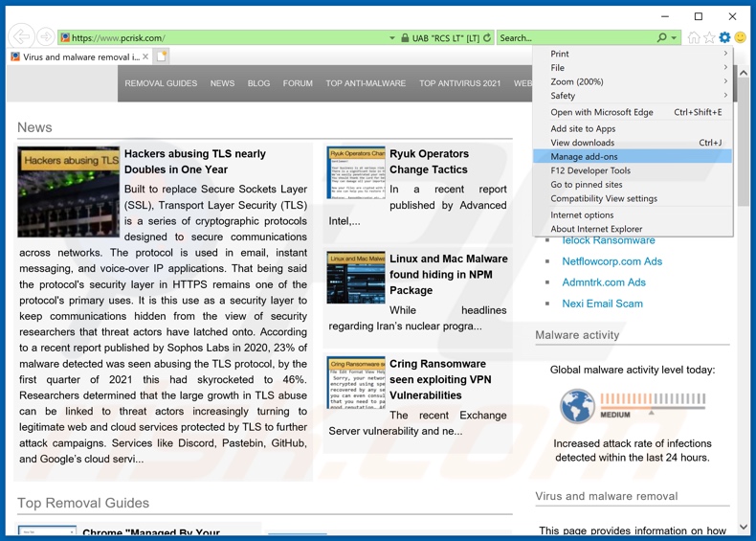Click the REMOVAL GUIDES navigation item
Image resolution: width=756 pixels, height=541 pixels.
point(161,83)
